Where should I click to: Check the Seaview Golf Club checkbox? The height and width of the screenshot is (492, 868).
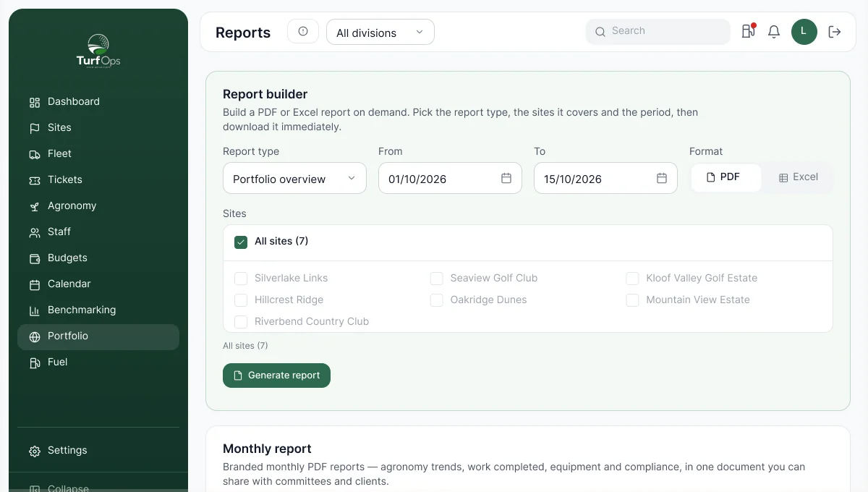437,279
